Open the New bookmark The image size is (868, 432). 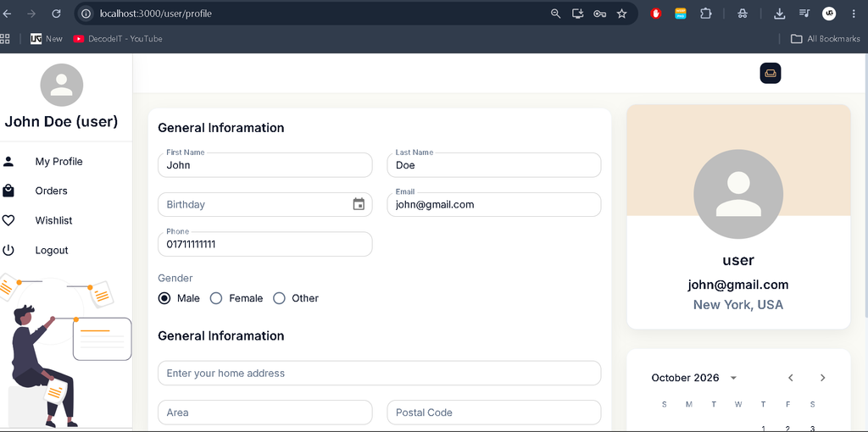click(47, 39)
